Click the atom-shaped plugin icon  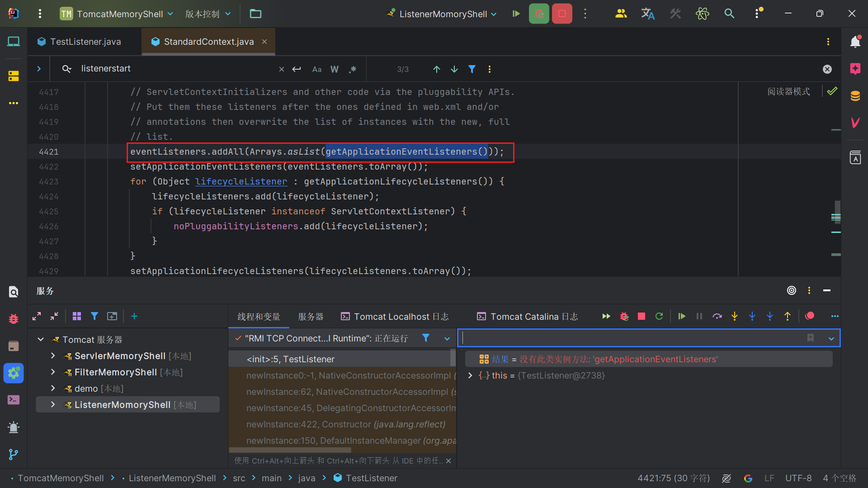point(702,14)
